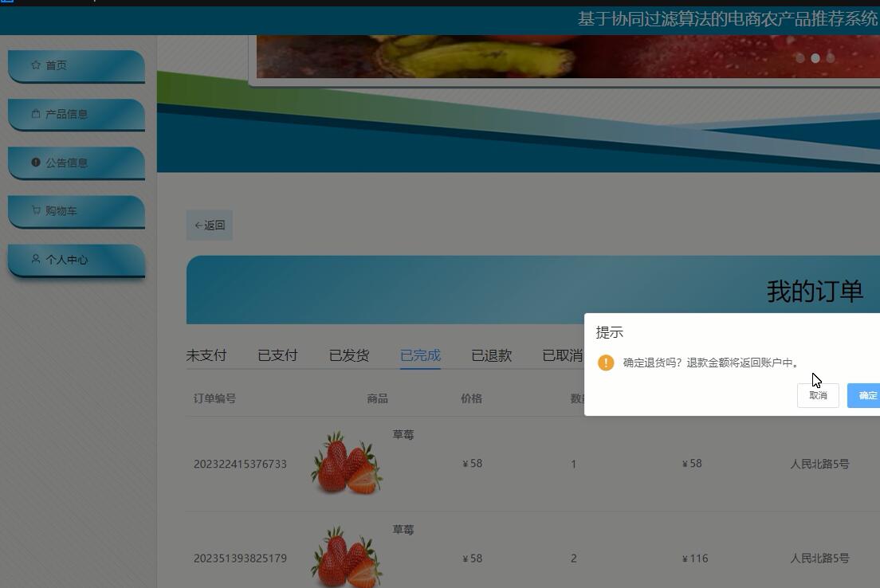The image size is (880, 588).
Task: Click 人民北路5号 address in order 202322415376733
Action: pos(819,464)
